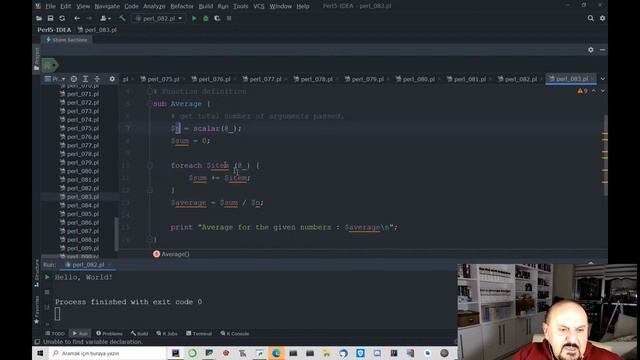Open the user/profile dropdown in toolbar
The width and height of the screenshot is (640, 360).
[x=105, y=18]
